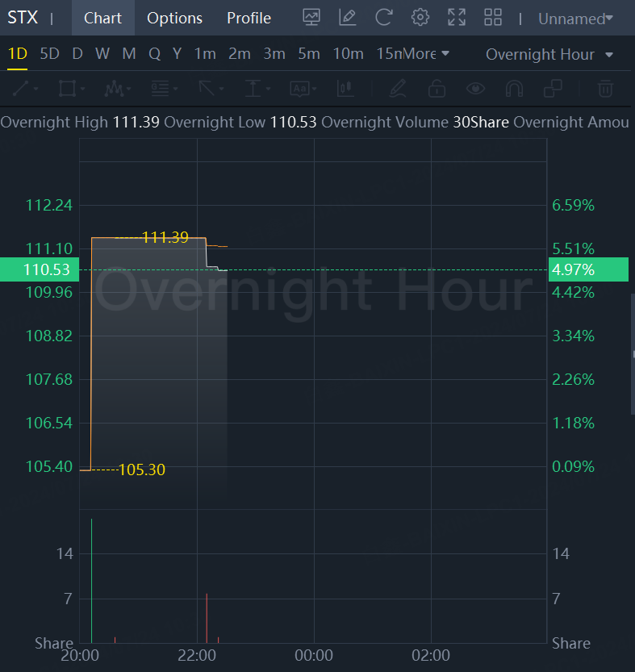Open the grid layout icon
This screenshot has height=672, width=635.
point(493,18)
